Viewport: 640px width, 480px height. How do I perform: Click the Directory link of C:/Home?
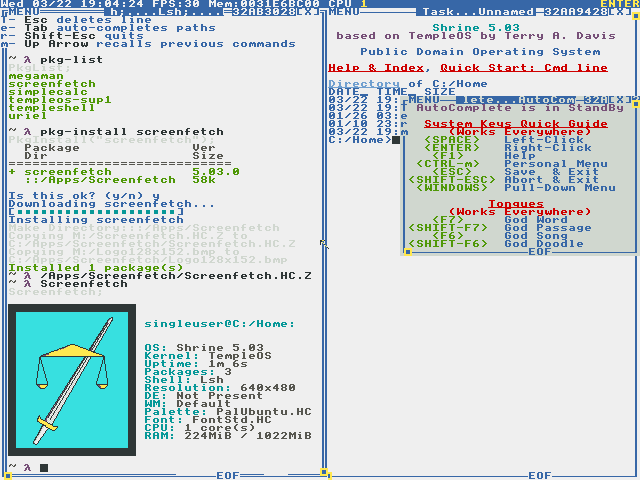point(364,84)
